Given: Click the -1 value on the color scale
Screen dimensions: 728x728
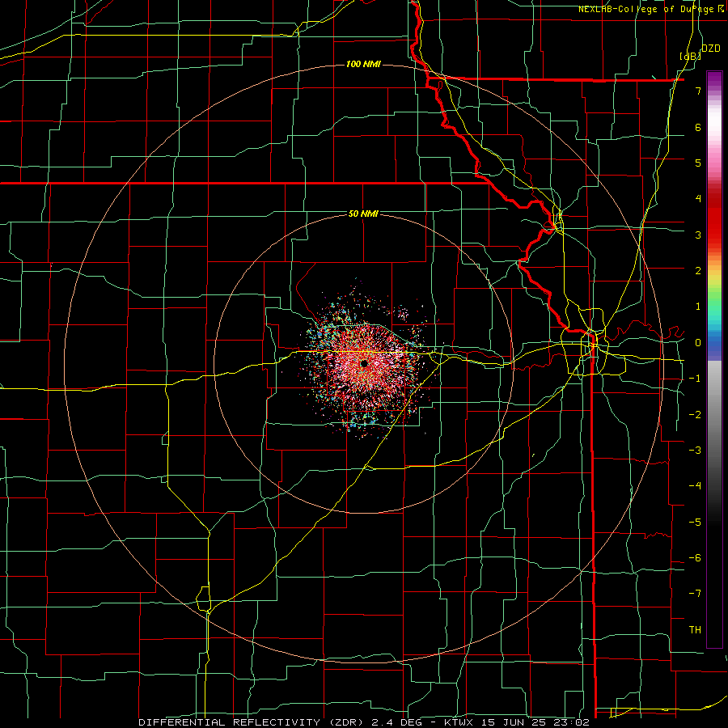Looking at the screenshot, I should (695, 378).
